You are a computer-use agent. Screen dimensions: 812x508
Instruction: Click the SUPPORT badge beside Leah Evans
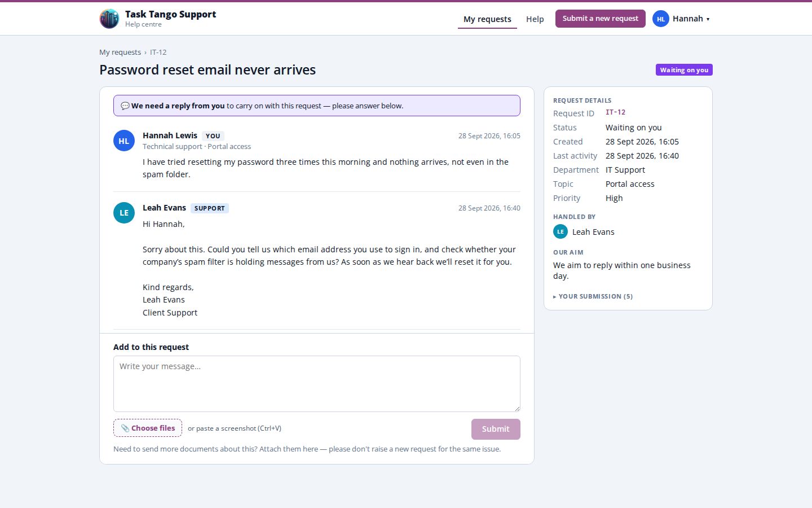point(210,208)
